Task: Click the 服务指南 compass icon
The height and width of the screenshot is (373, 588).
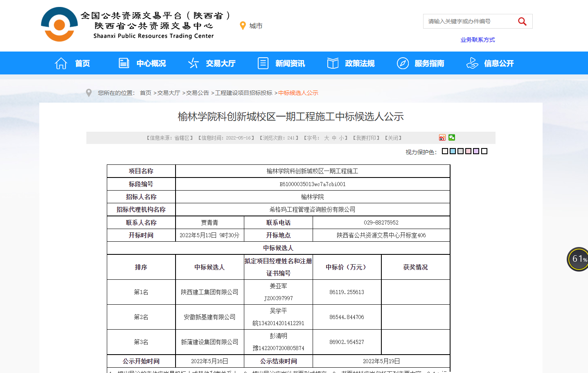Action: (x=403, y=63)
